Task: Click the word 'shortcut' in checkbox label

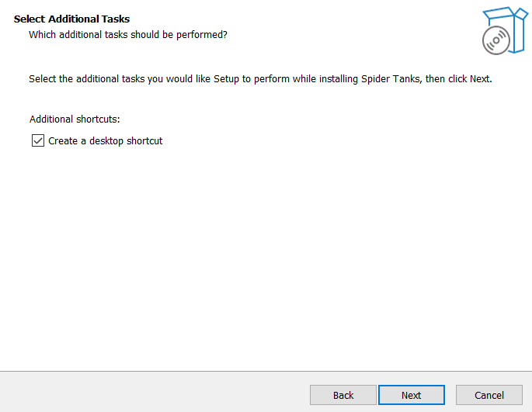Action: tap(144, 141)
